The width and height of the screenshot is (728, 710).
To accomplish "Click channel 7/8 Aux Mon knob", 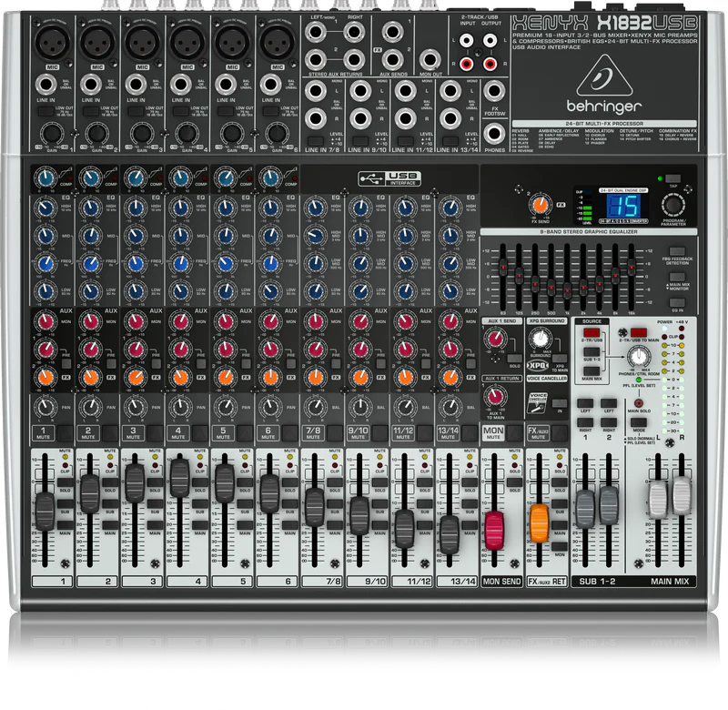I will (315, 321).
